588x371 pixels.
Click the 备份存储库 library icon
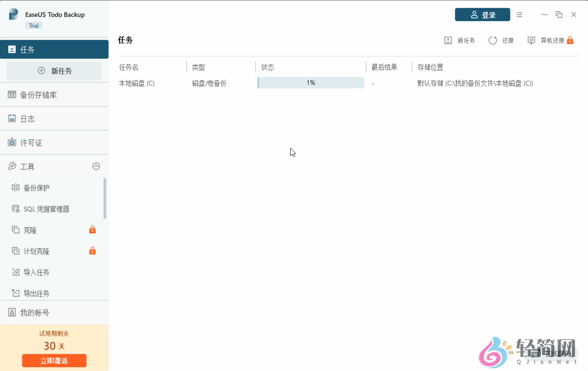tap(12, 95)
